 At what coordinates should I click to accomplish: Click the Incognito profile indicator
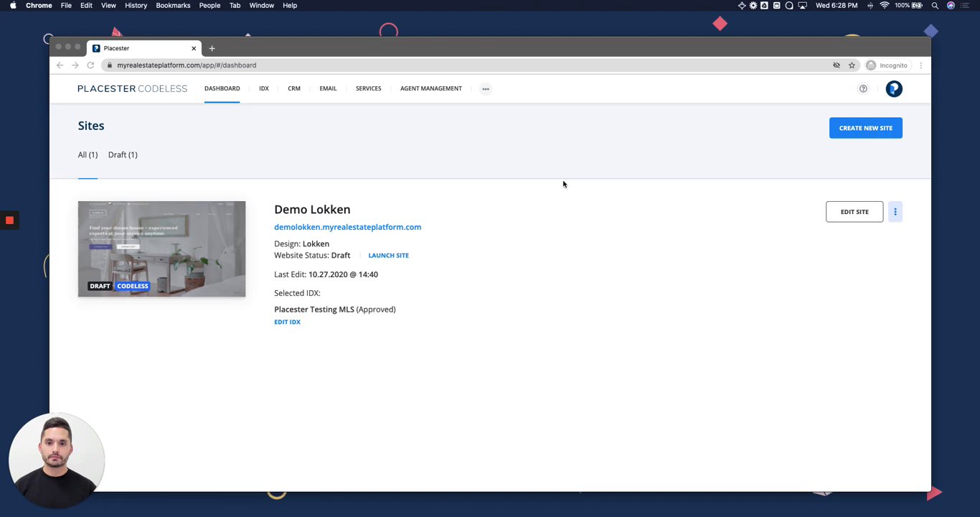pos(887,65)
